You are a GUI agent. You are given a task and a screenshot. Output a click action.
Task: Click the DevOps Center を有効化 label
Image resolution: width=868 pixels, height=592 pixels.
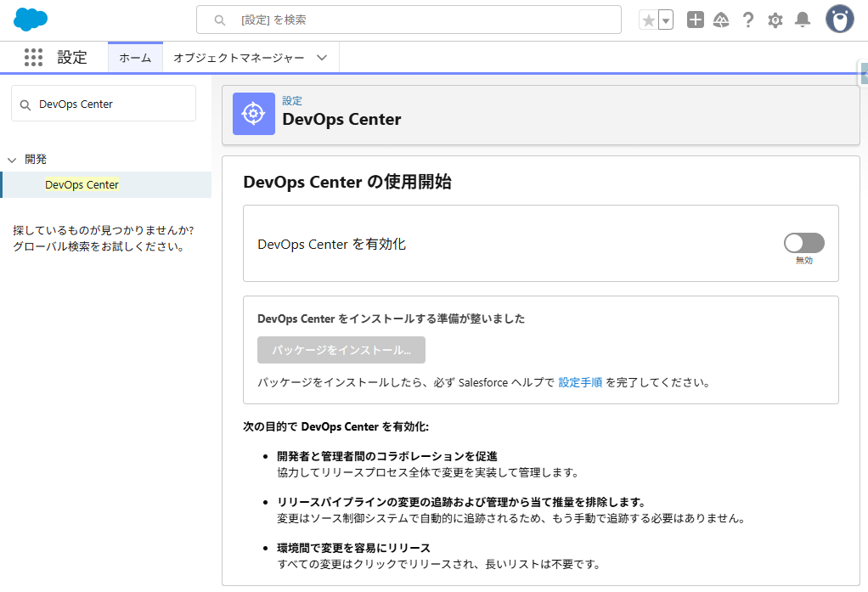coord(331,245)
